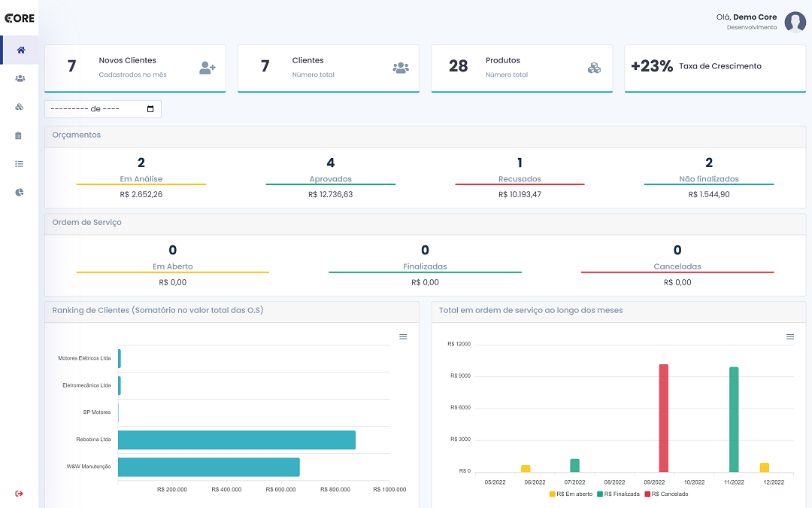The width and height of the screenshot is (812, 508).
Task: Click the Rebobina Ltda bar in ranking chart
Action: [x=237, y=440]
